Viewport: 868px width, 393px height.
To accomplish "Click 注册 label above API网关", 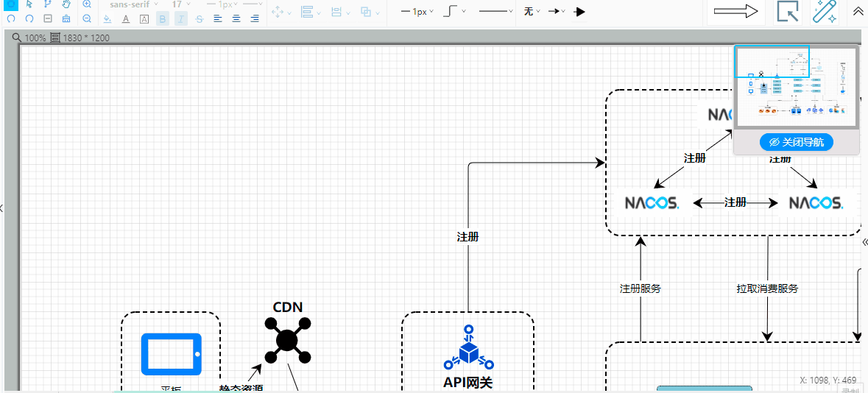I will [467, 237].
